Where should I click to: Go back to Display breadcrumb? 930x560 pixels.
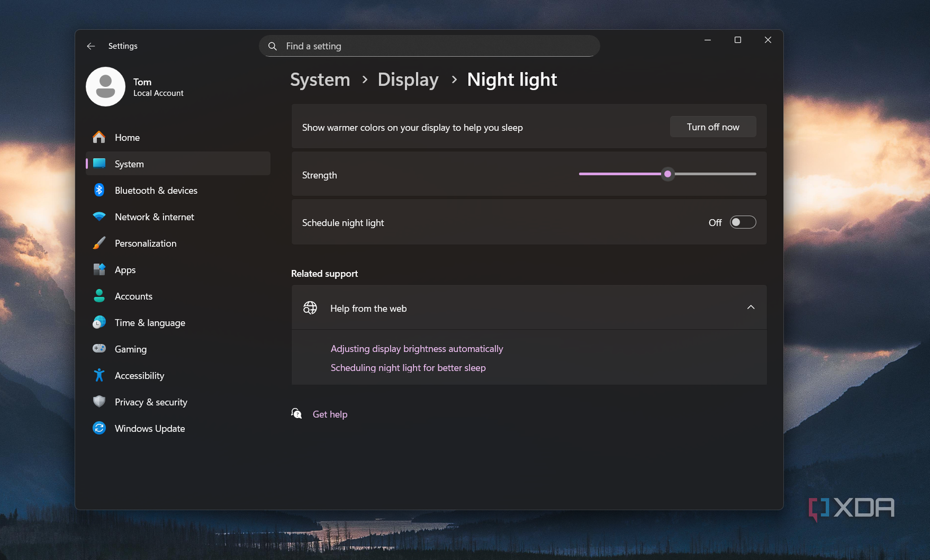pyautogui.click(x=408, y=79)
